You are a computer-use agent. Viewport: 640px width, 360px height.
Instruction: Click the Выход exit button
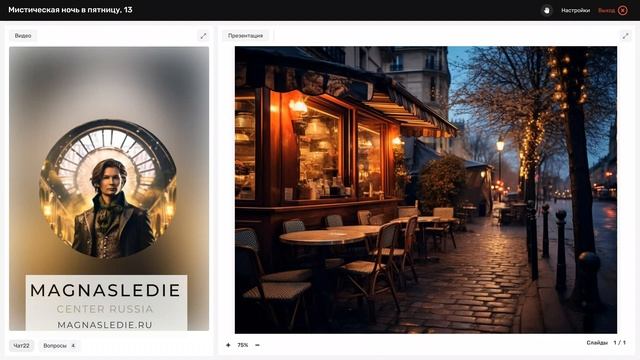pyautogui.click(x=606, y=11)
